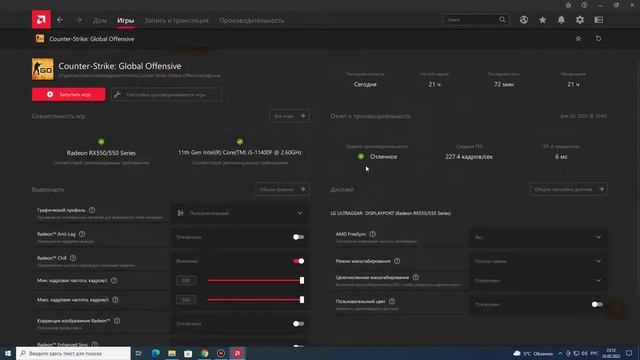Click the Radeon RX550/550 Series label
Image resolution: width=640 pixels, height=360 pixels.
[101, 153]
